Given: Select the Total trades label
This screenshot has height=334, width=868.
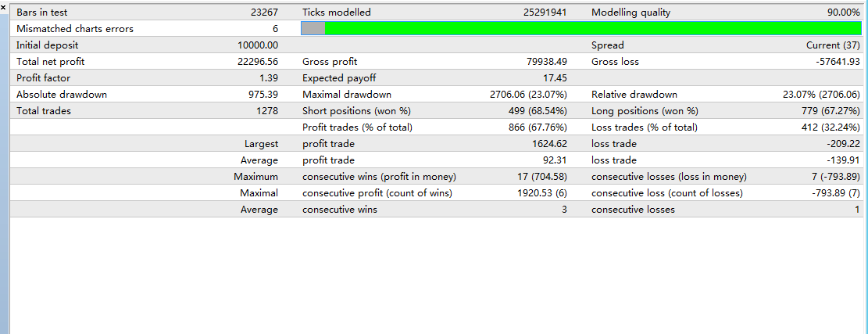Looking at the screenshot, I should [x=44, y=111].
